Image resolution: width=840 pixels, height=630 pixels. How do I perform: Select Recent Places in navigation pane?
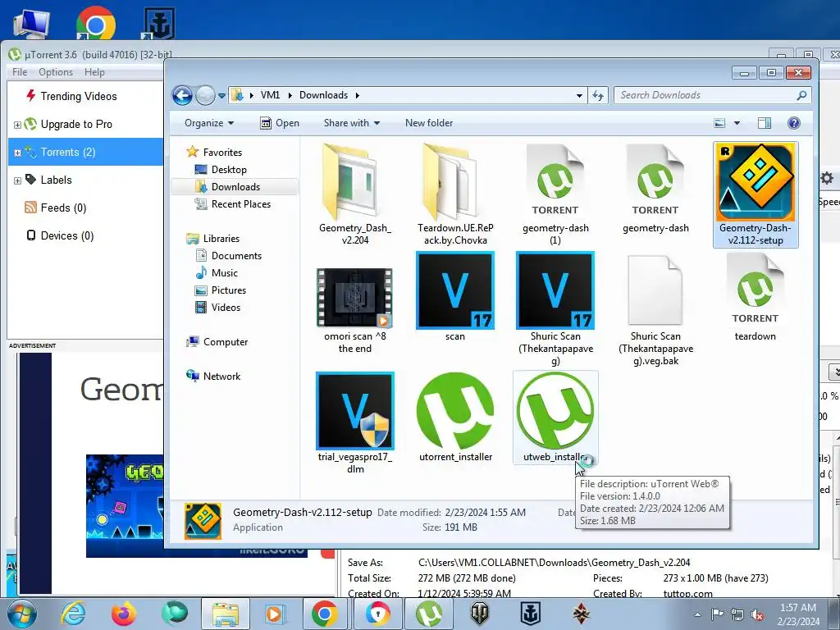(x=240, y=203)
